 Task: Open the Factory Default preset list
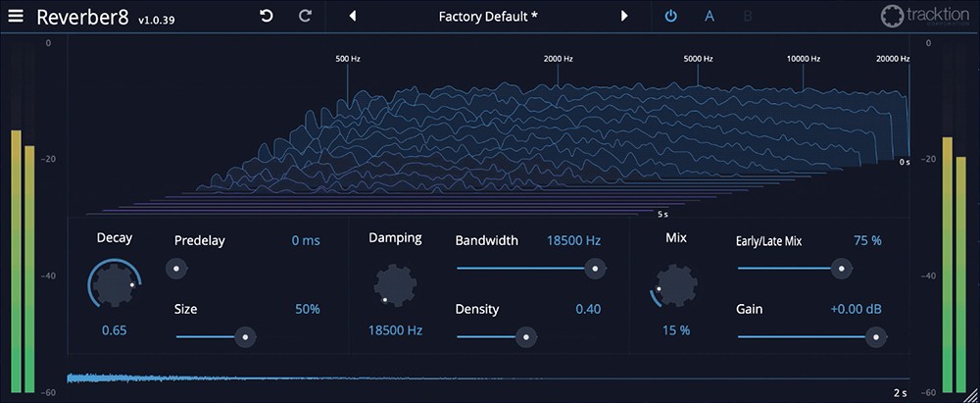488,16
